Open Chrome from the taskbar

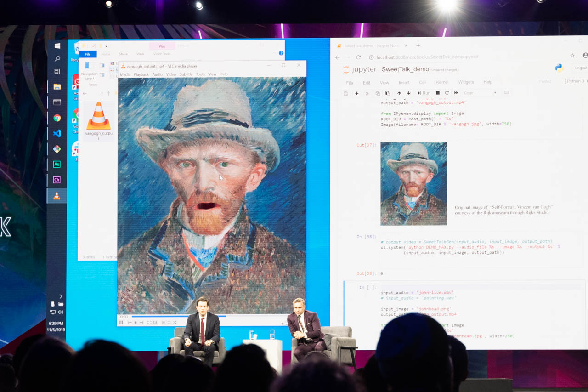coord(57,118)
